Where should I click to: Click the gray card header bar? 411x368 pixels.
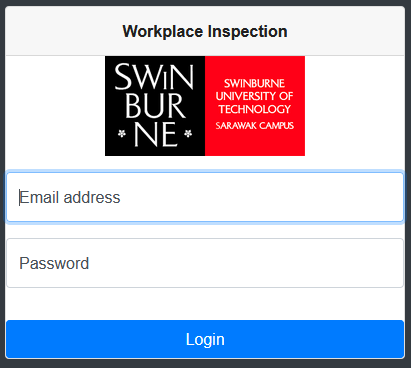tap(205, 31)
